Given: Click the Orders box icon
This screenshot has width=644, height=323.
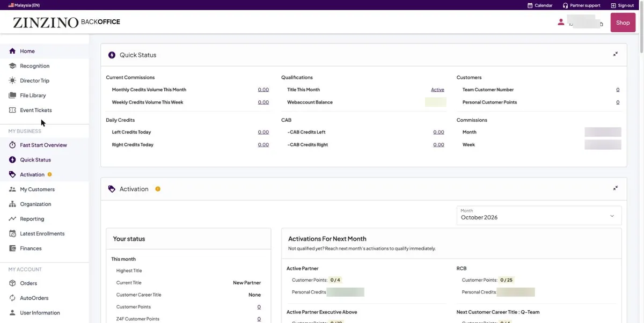Looking at the screenshot, I should click(12, 283).
